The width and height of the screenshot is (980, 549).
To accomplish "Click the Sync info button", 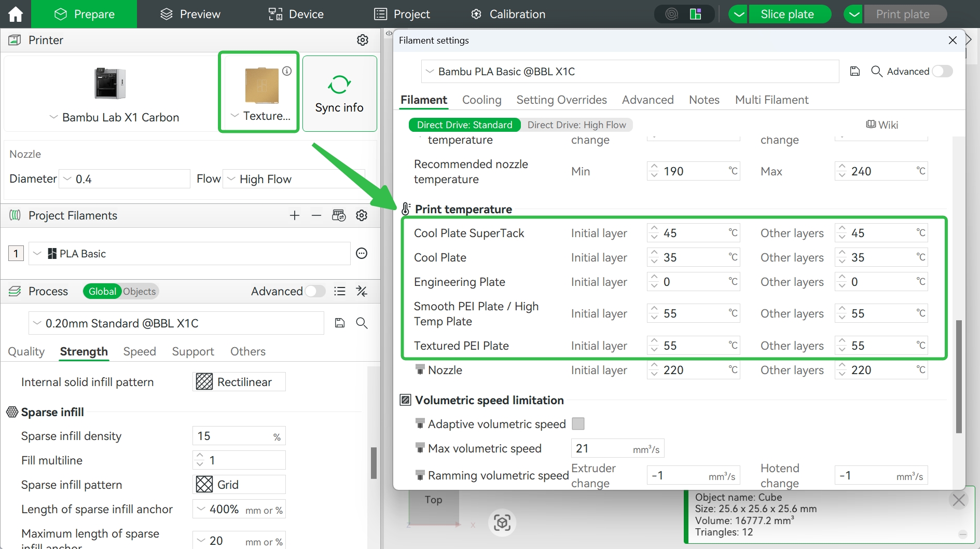I will (339, 93).
